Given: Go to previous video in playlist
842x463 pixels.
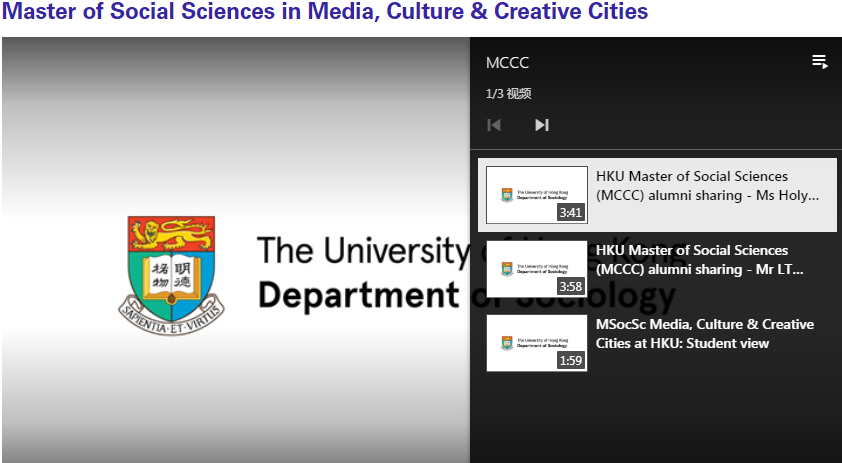Looking at the screenshot, I should (494, 125).
